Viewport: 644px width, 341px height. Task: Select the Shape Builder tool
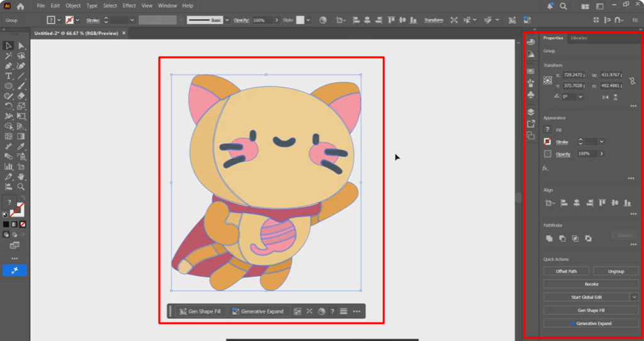[x=8, y=126]
